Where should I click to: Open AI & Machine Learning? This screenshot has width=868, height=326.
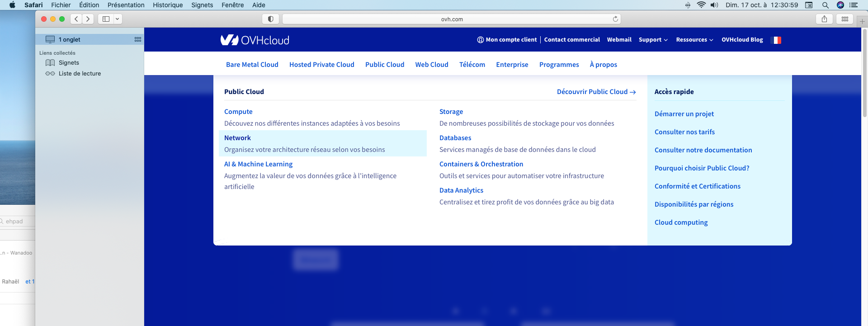[x=258, y=164]
